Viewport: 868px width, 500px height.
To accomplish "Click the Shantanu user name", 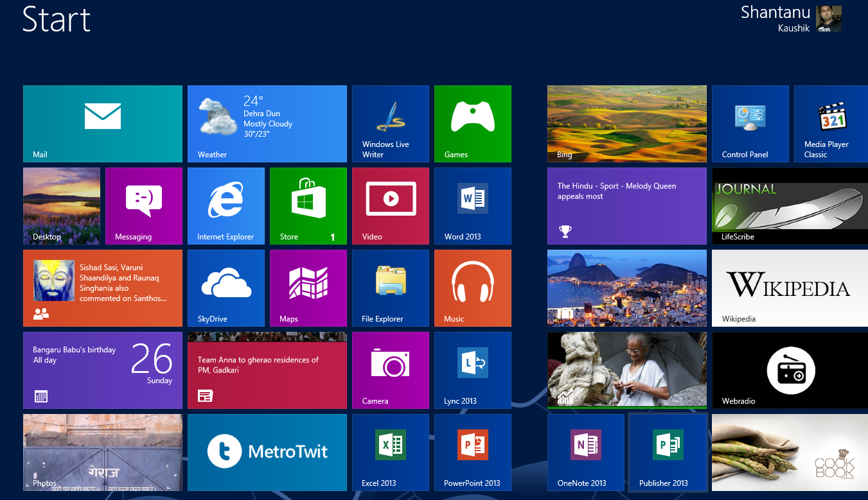I will [775, 12].
